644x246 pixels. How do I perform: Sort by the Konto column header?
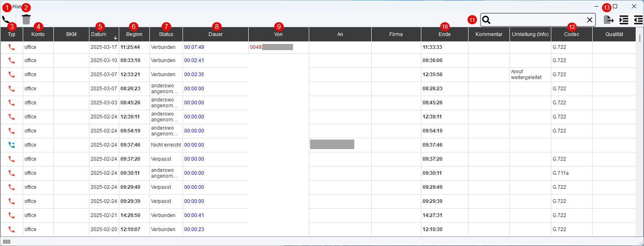pyautogui.click(x=38, y=34)
